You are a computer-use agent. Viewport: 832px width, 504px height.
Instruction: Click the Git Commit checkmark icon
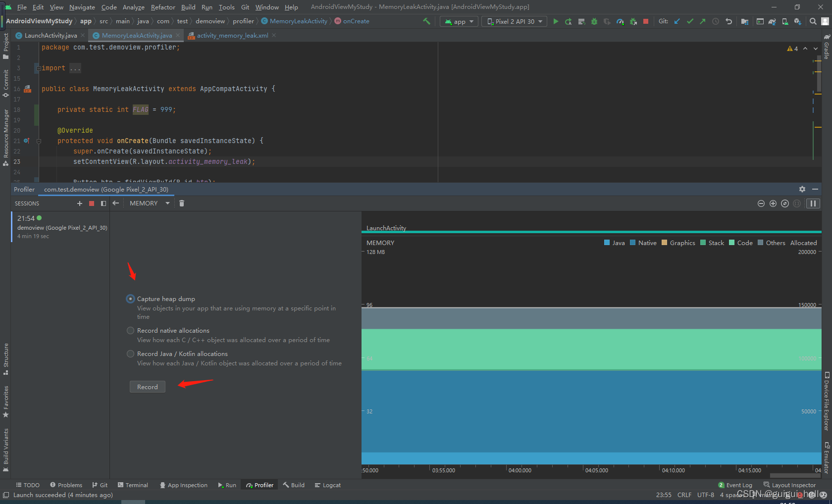(x=690, y=21)
